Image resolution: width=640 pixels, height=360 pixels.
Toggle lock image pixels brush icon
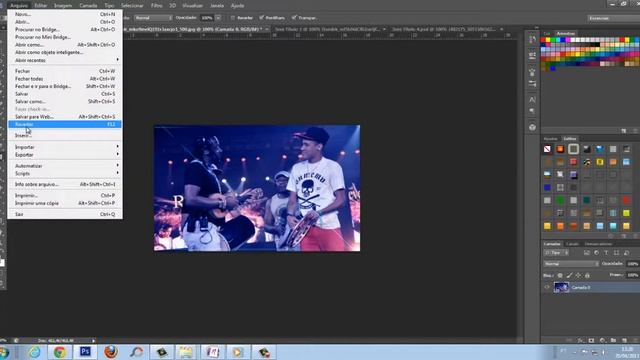click(x=569, y=276)
